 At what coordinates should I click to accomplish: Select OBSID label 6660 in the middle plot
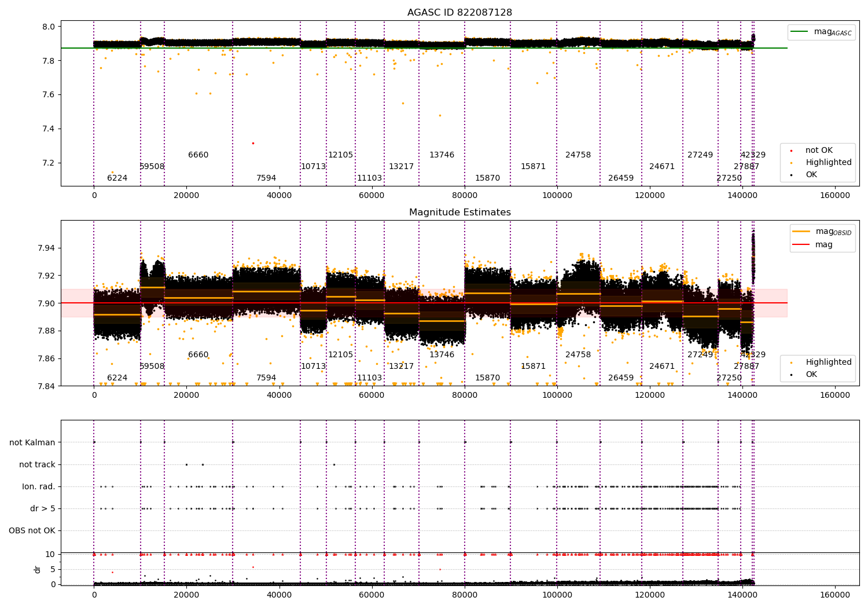(198, 355)
